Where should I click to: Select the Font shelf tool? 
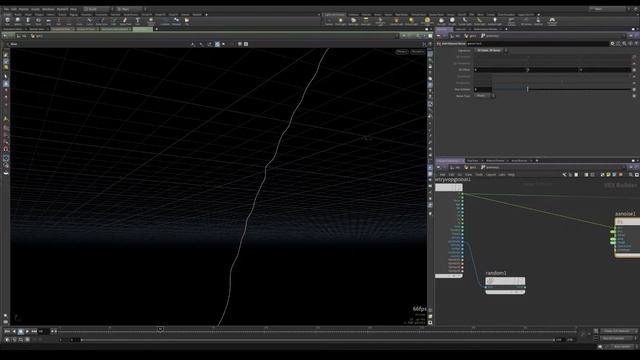tap(138, 21)
